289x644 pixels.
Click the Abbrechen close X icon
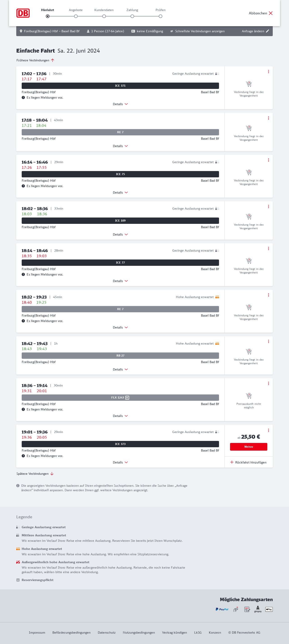(270, 13)
